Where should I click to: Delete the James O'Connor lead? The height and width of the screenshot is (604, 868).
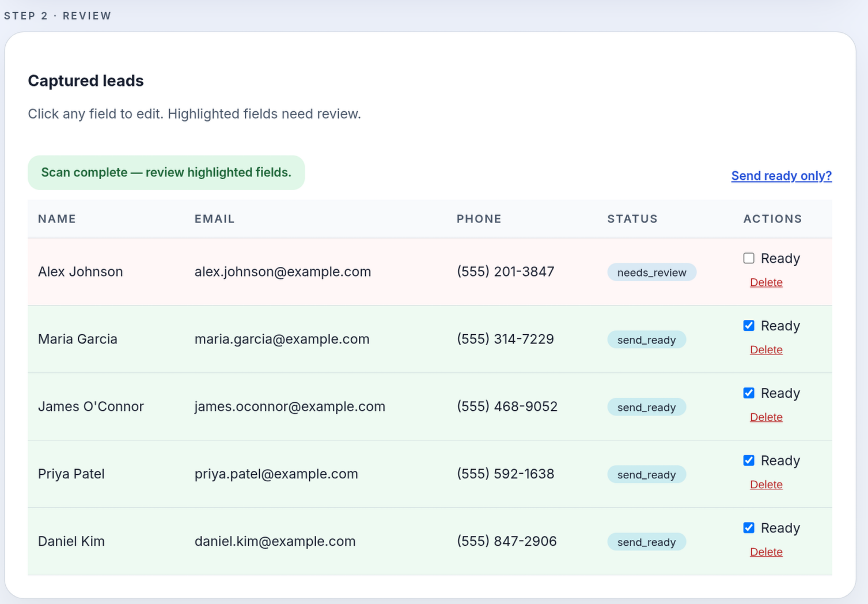click(765, 417)
